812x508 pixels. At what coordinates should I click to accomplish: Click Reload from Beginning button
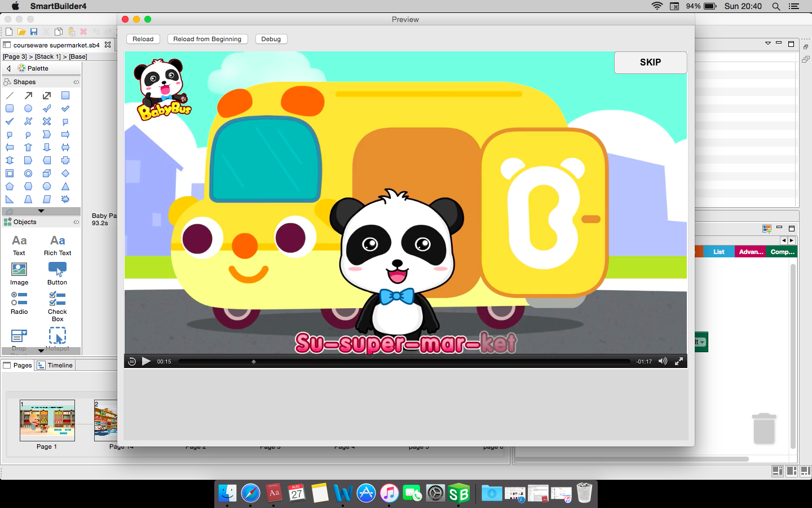(x=207, y=39)
